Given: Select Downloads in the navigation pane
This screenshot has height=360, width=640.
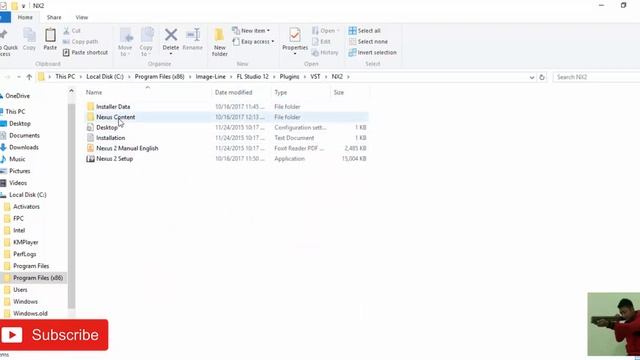Looking at the screenshot, I should click(24, 147).
